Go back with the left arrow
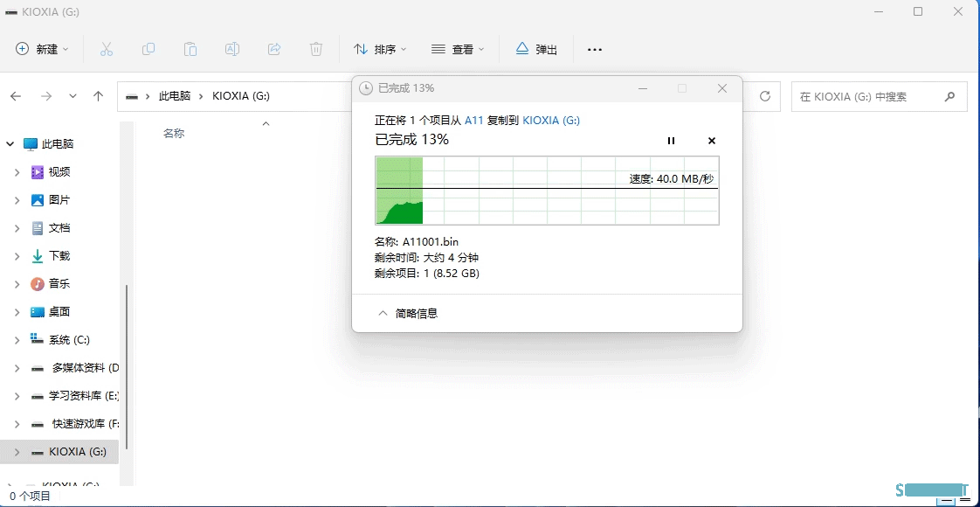Image resolution: width=980 pixels, height=507 pixels. coord(16,96)
